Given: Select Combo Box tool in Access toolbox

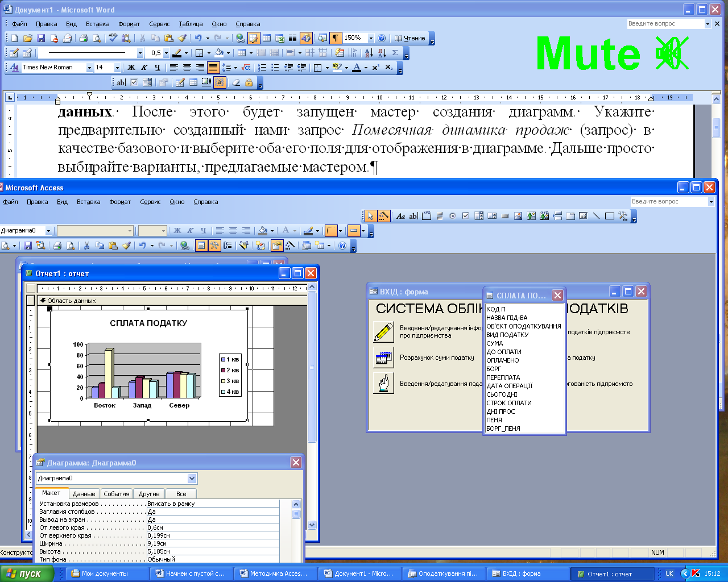Looking at the screenshot, I should pyautogui.click(x=479, y=216).
